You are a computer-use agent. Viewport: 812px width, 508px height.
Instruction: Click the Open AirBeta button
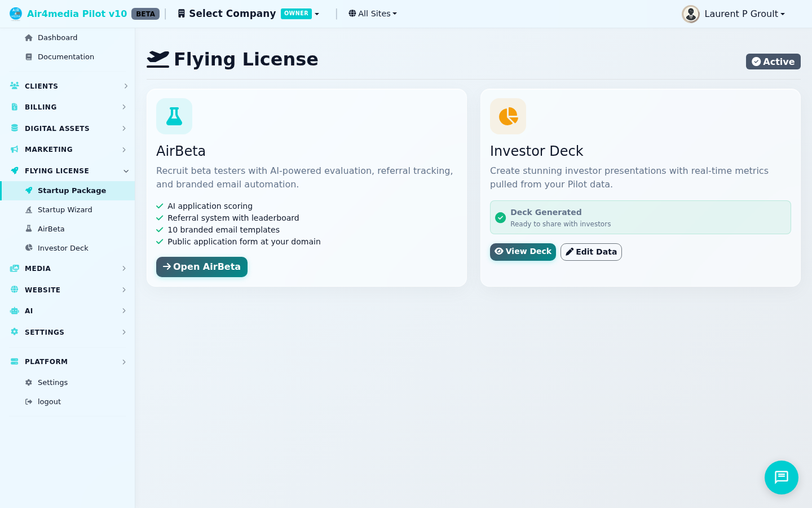202,266
